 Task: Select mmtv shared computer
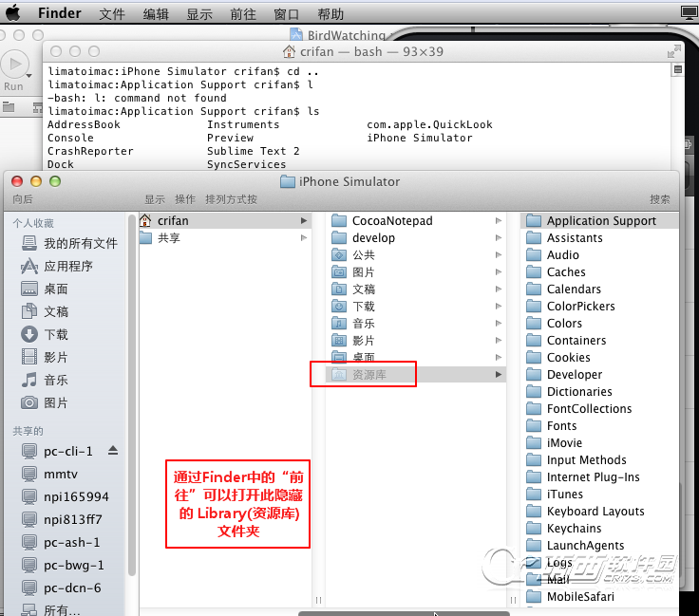tap(49, 474)
